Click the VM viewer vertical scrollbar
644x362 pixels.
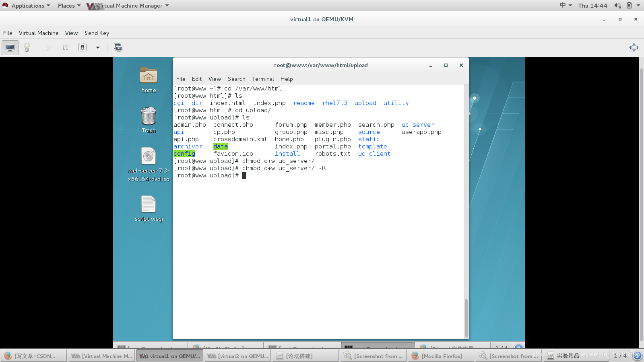coord(641,205)
